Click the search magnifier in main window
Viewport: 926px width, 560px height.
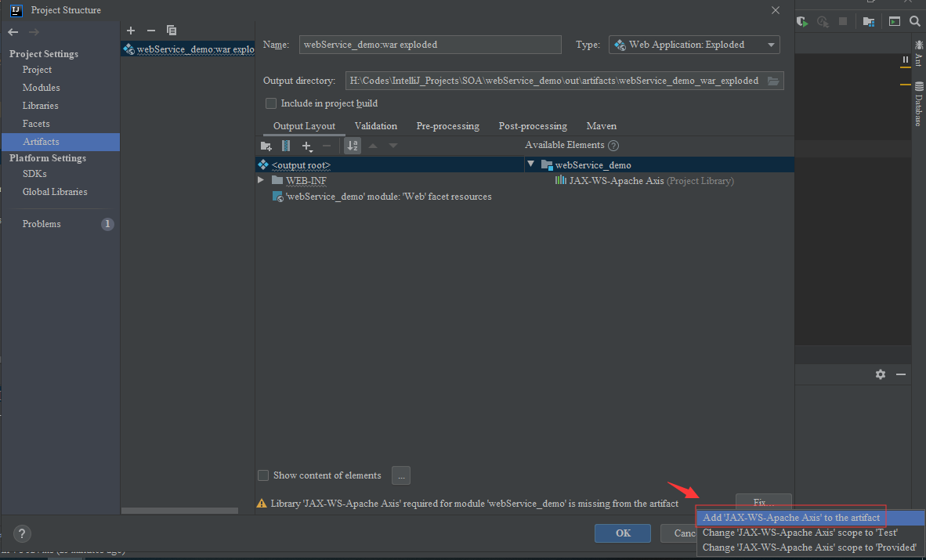[x=915, y=21]
